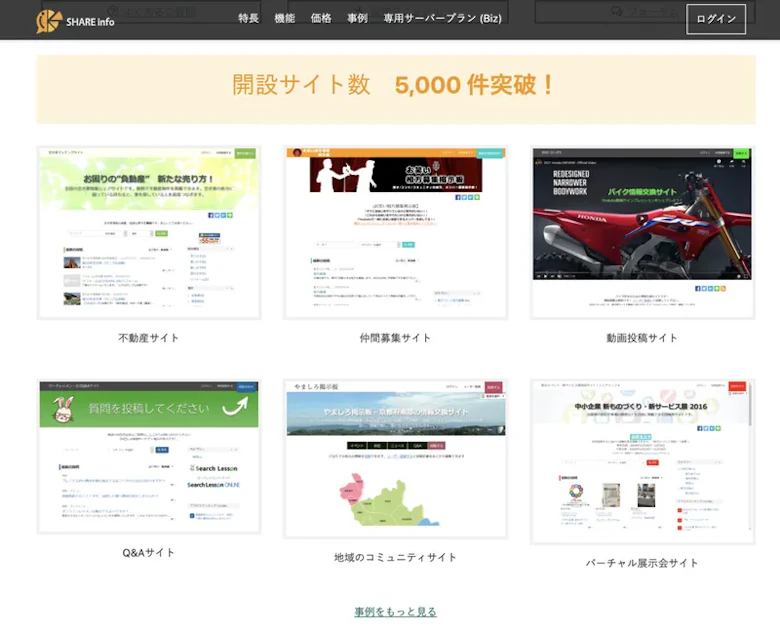Open the 価格 menu item
The image size is (780, 631).
(321, 18)
